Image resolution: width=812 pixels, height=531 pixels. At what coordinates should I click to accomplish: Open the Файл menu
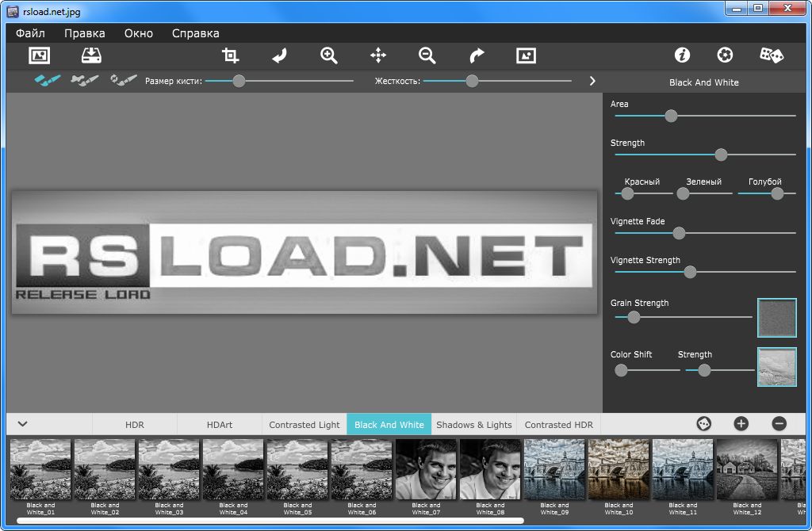[30, 33]
